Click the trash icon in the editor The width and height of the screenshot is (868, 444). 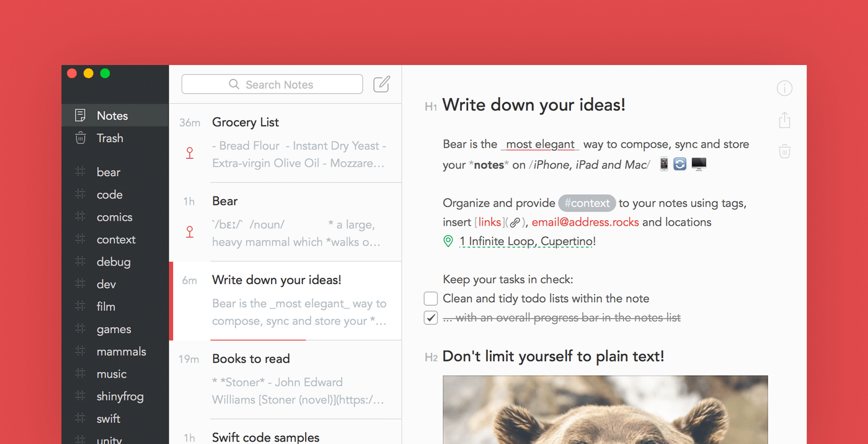[784, 151]
